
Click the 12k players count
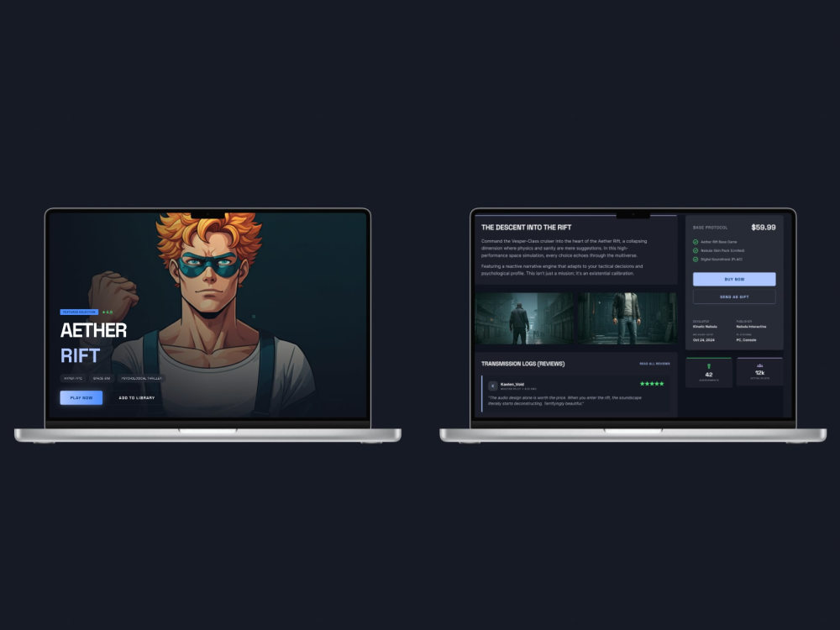tap(759, 373)
